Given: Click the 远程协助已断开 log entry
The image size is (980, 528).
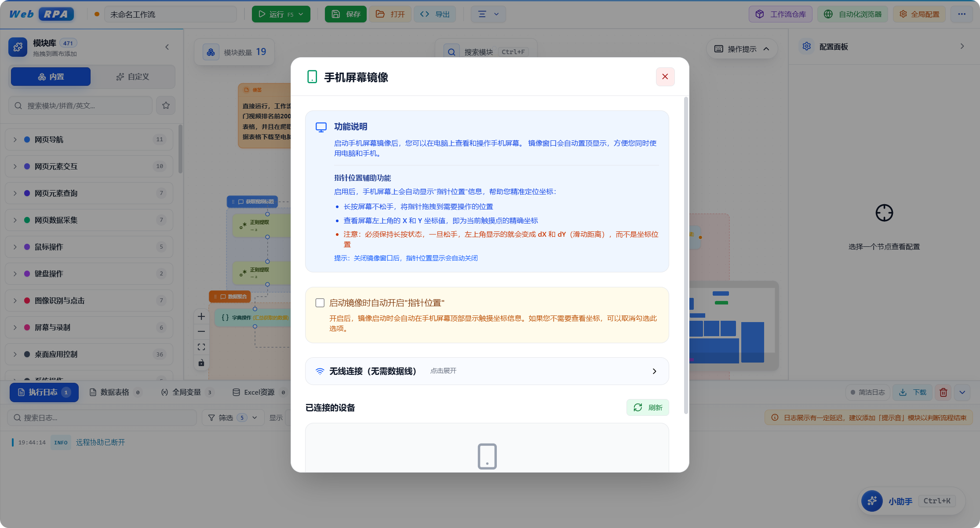Looking at the screenshot, I should coord(100,442).
